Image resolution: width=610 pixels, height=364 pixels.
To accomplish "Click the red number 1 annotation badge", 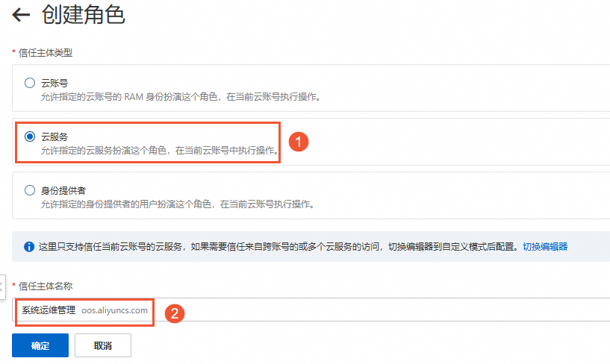I will 299,142.
